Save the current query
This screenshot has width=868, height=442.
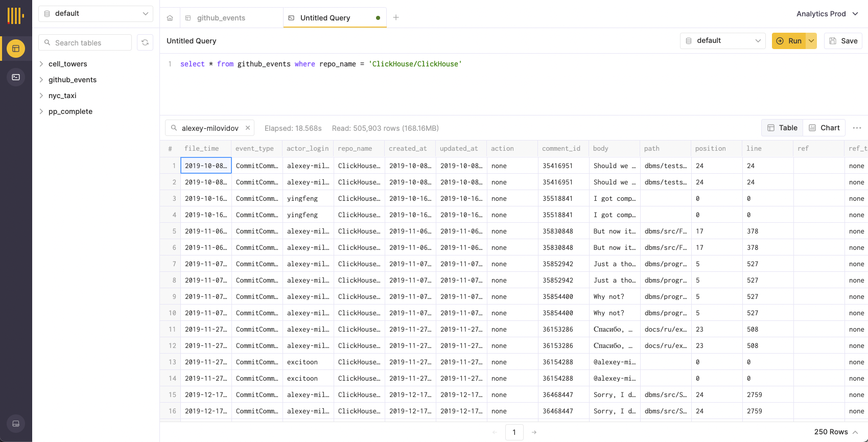[843, 41]
